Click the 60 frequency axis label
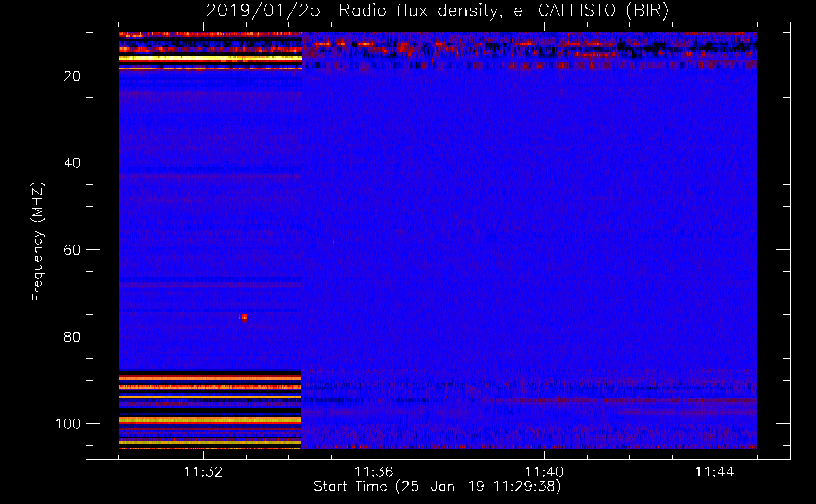The width and height of the screenshot is (816, 504). pyautogui.click(x=72, y=250)
